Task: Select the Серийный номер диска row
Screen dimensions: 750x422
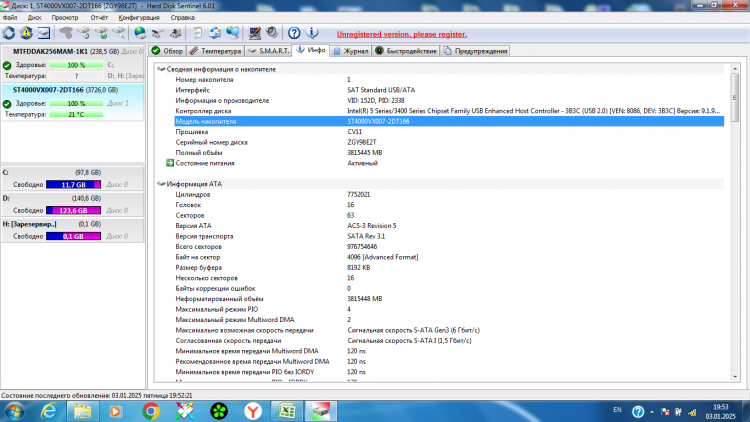Action: tap(449, 143)
